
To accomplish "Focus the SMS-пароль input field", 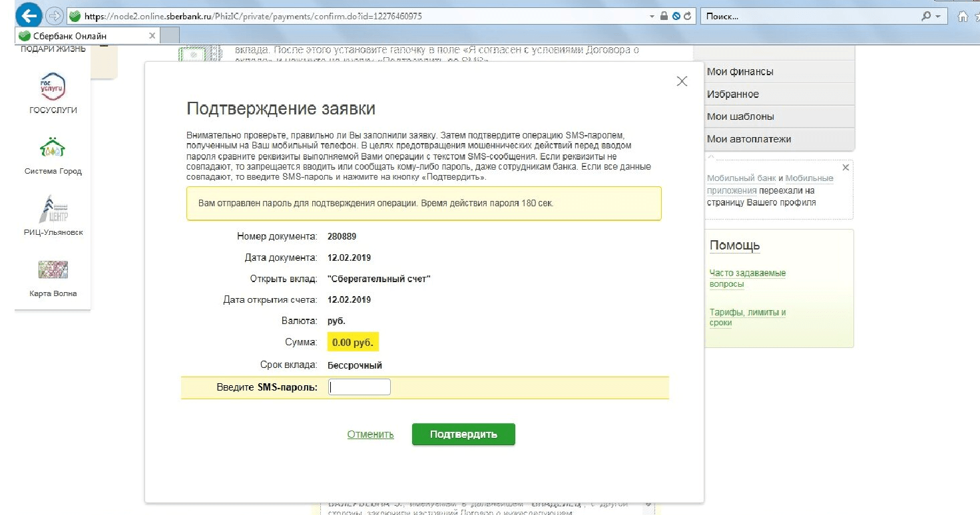I will [x=360, y=387].
